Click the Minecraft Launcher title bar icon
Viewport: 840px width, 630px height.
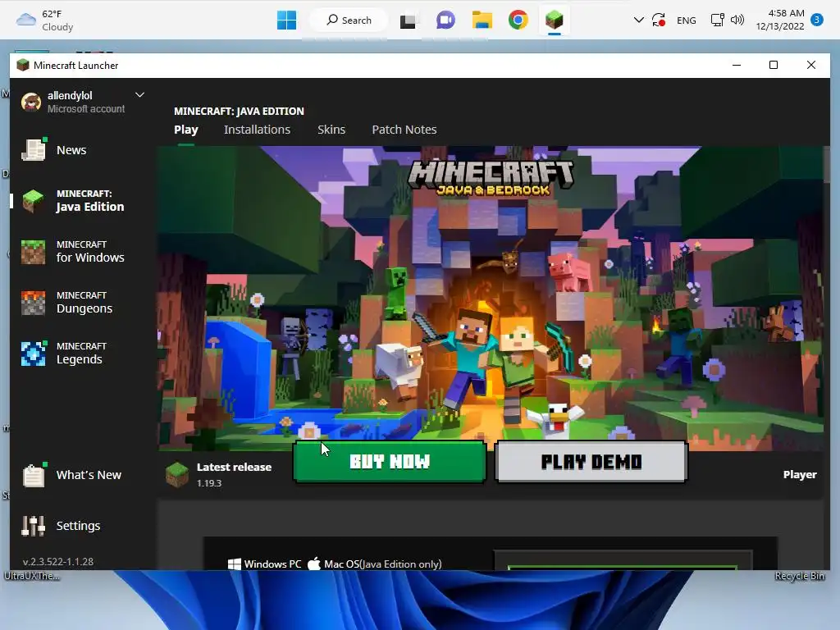coord(22,66)
